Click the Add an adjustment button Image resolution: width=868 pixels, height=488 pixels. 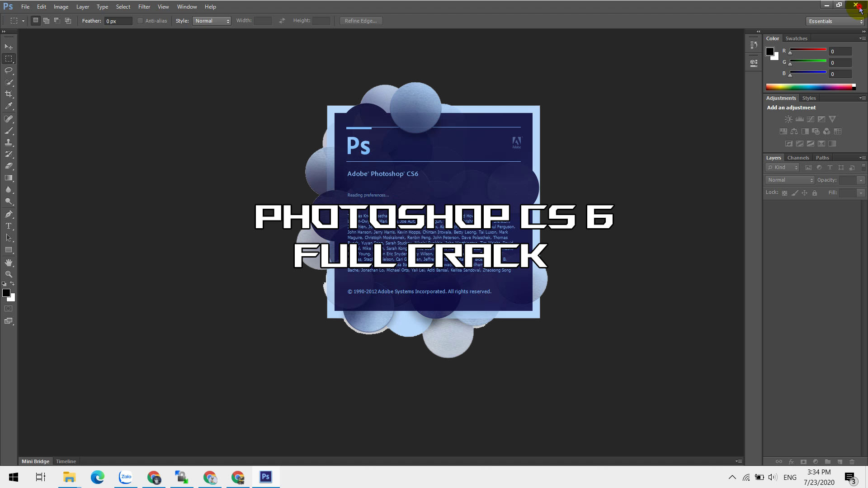(x=791, y=107)
